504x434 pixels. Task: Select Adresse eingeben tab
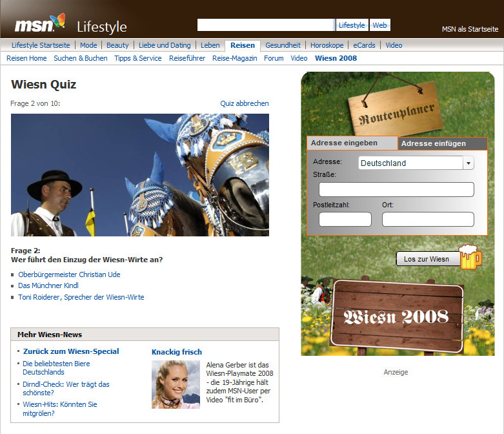[352, 143]
